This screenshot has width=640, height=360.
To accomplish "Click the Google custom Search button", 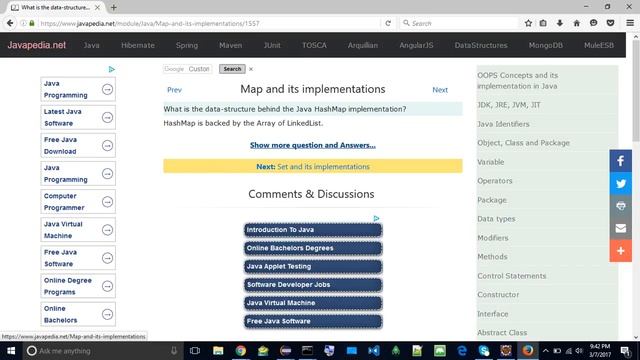I will click(232, 69).
